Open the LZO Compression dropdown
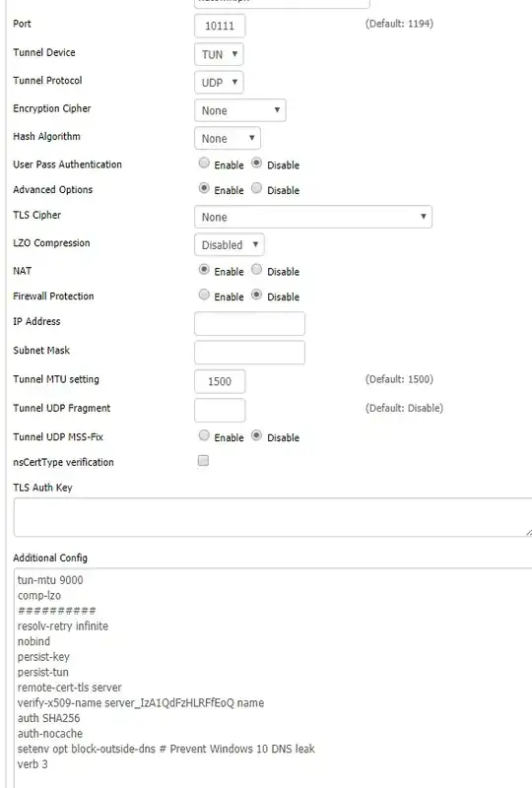This screenshot has width=532, height=788. pyautogui.click(x=229, y=244)
